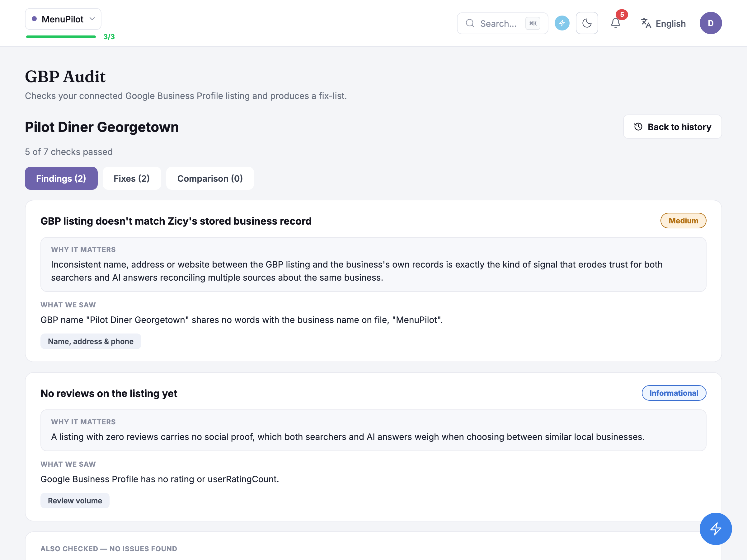Click the "3/3" progress count text
The width and height of the screenshot is (747, 560).
pyautogui.click(x=109, y=37)
